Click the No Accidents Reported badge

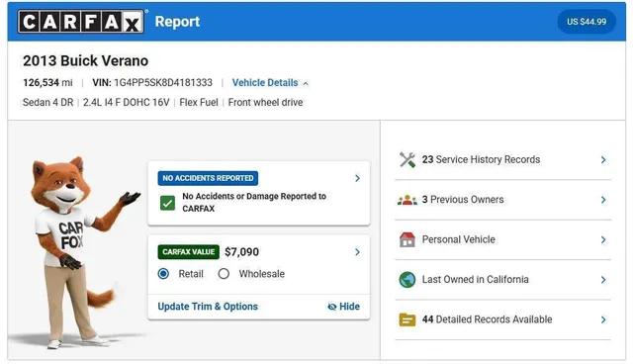(208, 178)
